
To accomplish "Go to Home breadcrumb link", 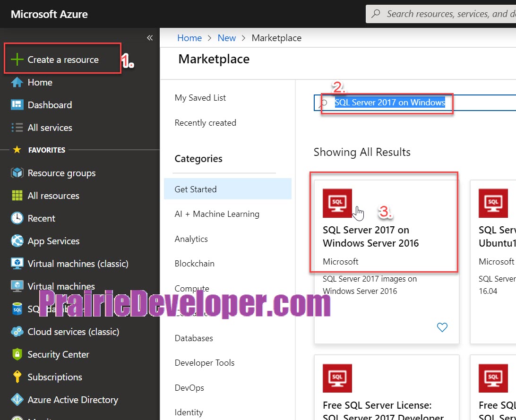I will (189, 38).
